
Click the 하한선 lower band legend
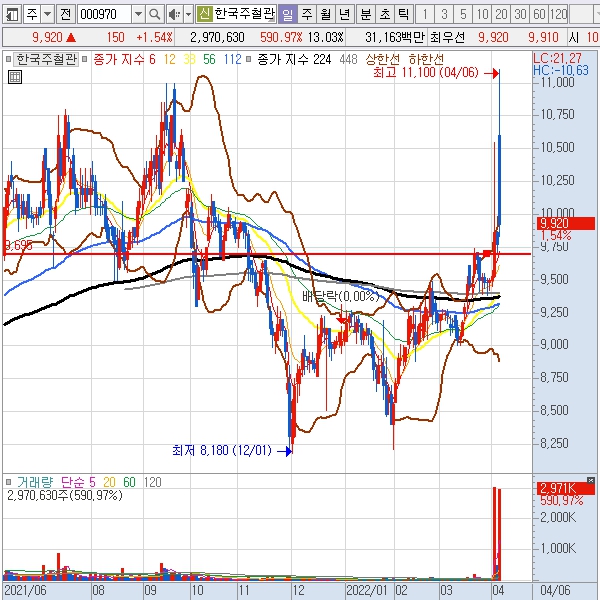tap(426, 59)
